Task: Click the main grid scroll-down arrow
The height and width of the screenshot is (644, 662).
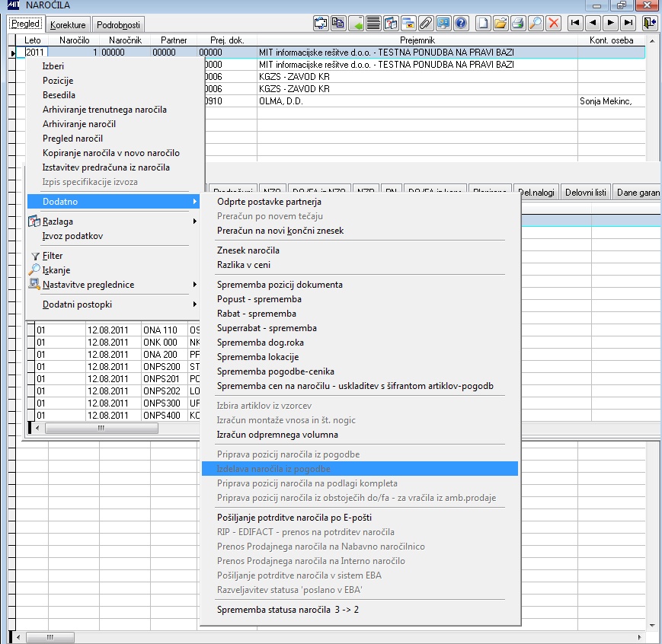Action: [652, 625]
